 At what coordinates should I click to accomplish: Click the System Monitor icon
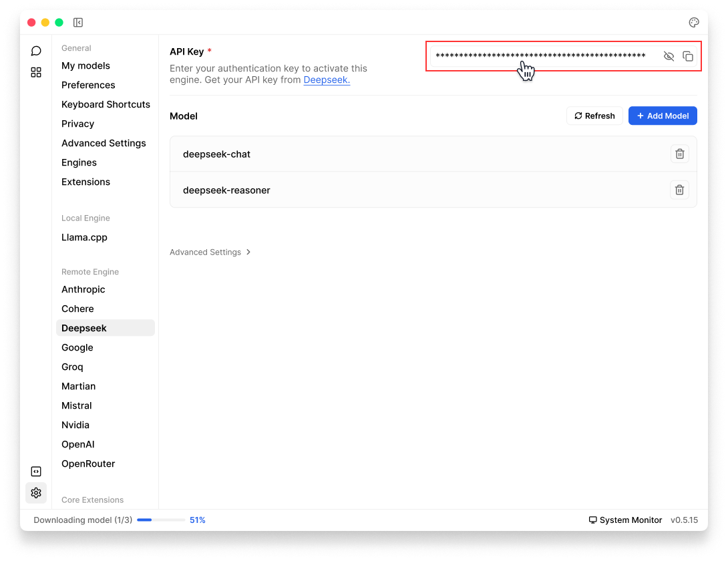(593, 520)
